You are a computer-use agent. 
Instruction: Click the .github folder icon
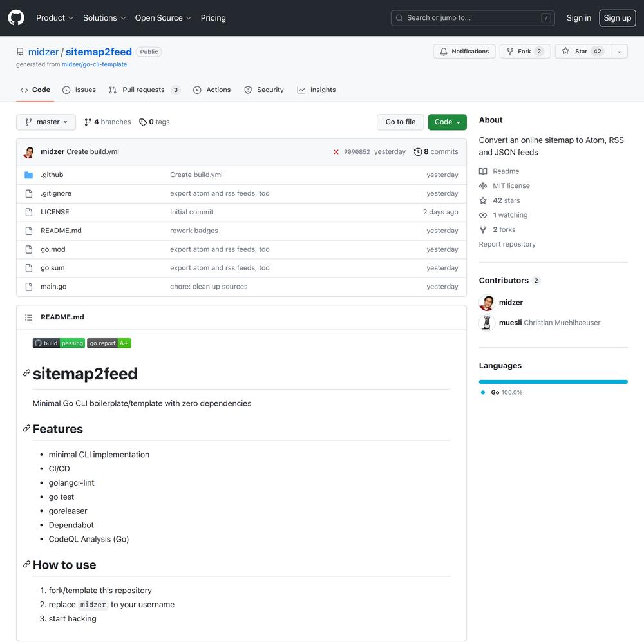point(28,175)
